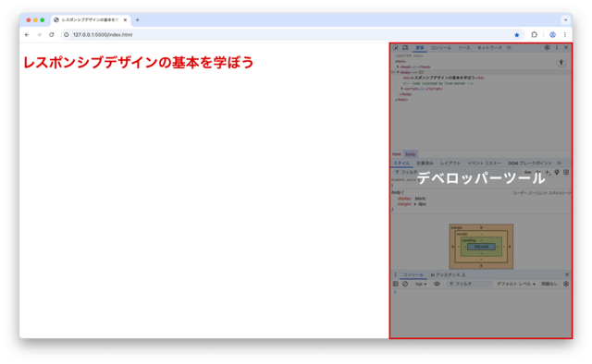This screenshot has height=364, width=592.
Task: Select the AI アシスタンス drawer tab
Action: (x=448, y=275)
